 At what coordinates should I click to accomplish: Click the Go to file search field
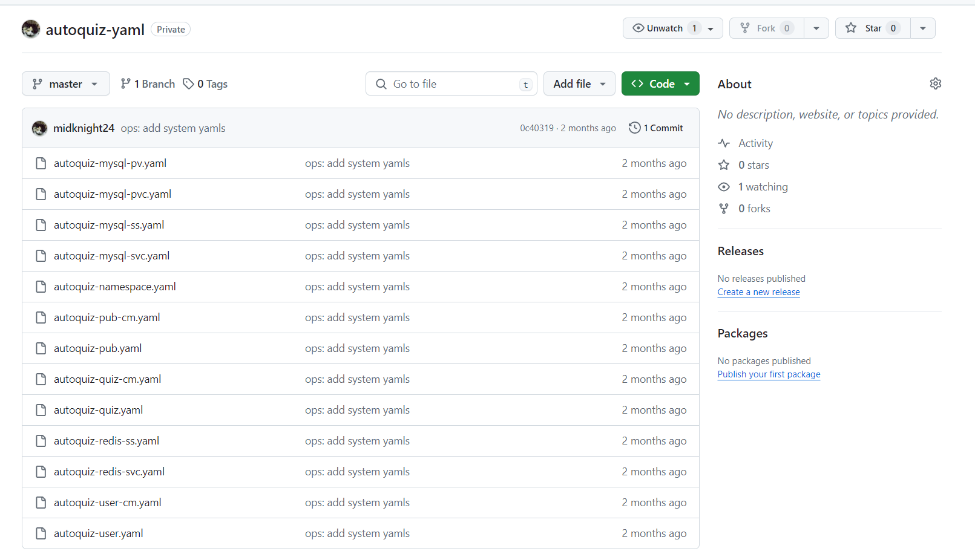pos(451,84)
